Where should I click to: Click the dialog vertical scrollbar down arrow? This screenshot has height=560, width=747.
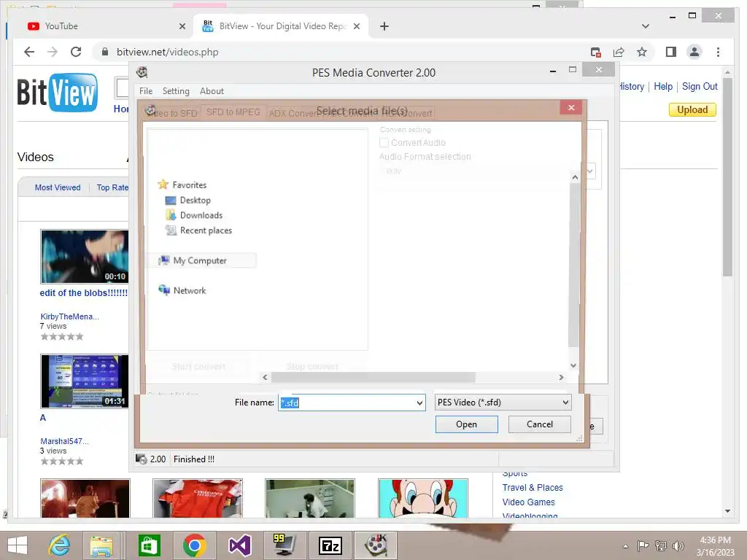click(573, 366)
